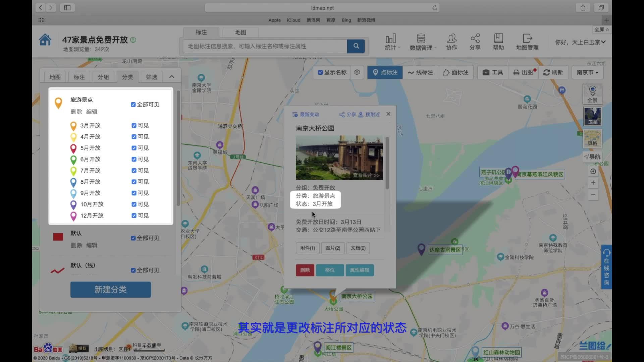Open the 帮助 help book icon

(x=498, y=42)
